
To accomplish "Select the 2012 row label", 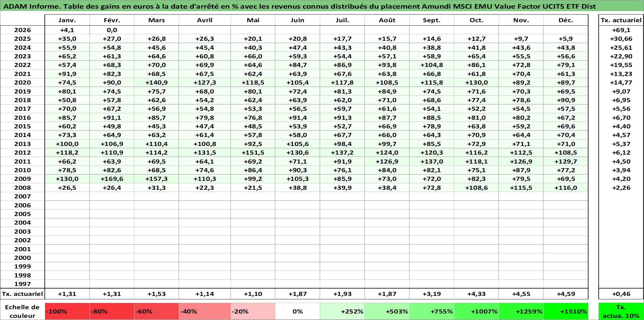I will coord(23,152).
